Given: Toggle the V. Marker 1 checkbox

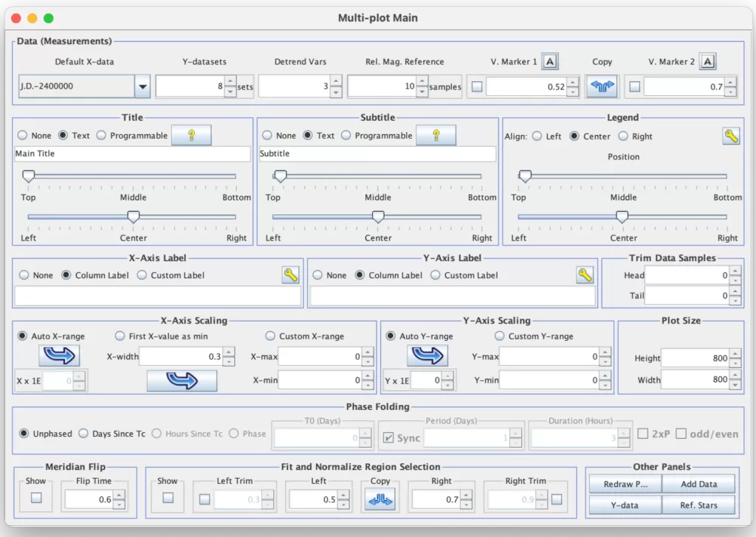Looking at the screenshot, I should [x=477, y=86].
